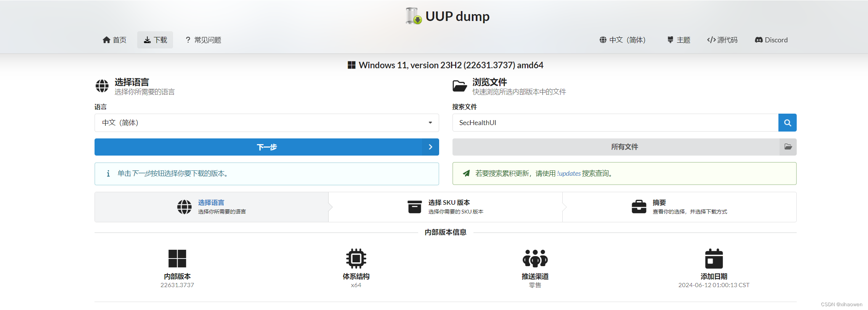Click the CPU chip icon above 体系结构
Image resolution: width=868 pixels, height=310 pixels.
pos(356,259)
